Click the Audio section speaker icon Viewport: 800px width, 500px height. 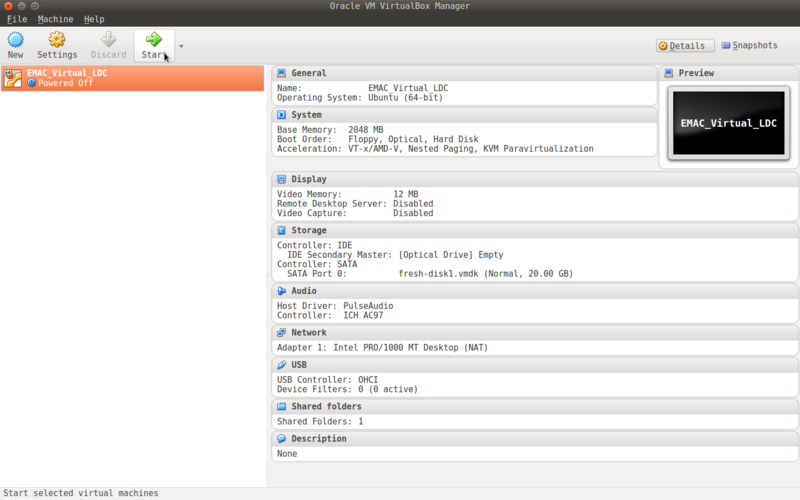[281, 291]
